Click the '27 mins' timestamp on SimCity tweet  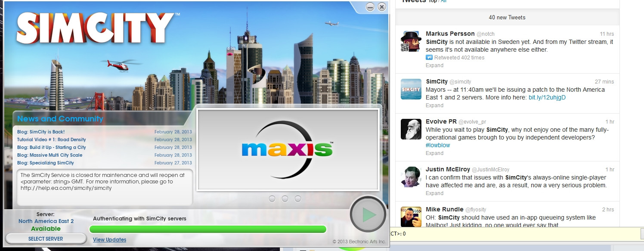[604, 82]
